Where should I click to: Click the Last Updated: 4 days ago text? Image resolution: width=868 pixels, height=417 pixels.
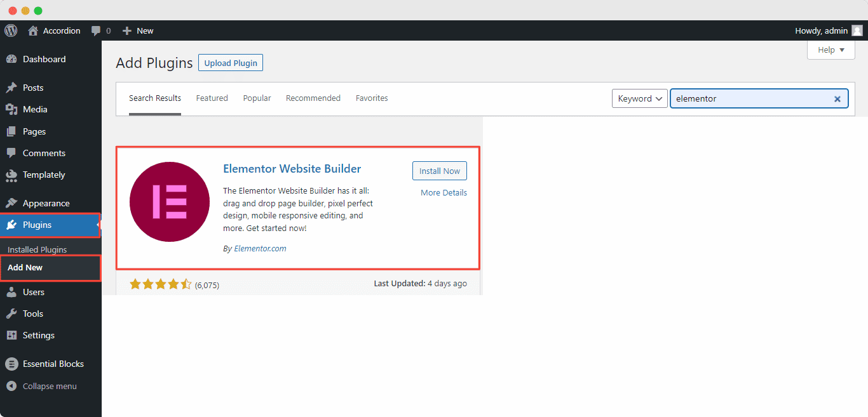tap(420, 284)
